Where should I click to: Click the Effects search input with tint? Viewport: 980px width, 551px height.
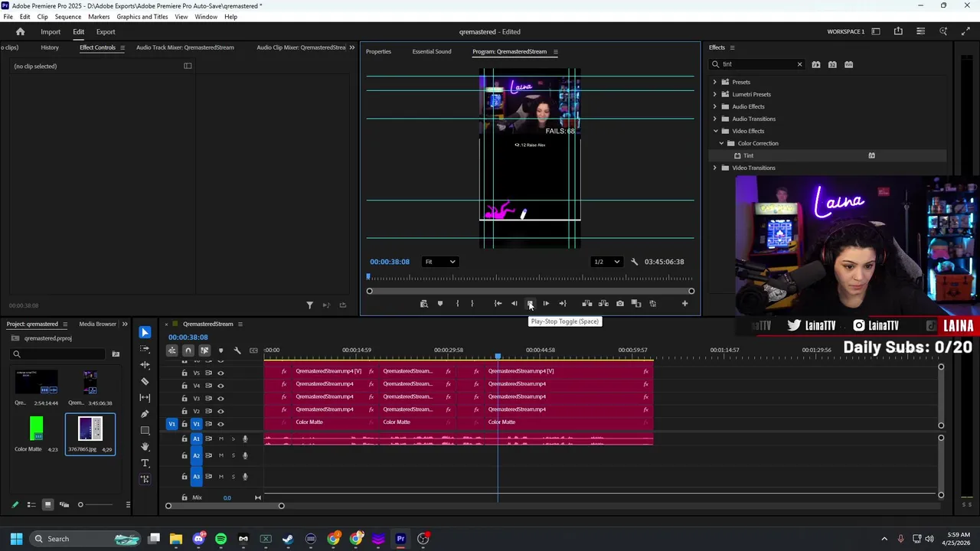(x=758, y=64)
